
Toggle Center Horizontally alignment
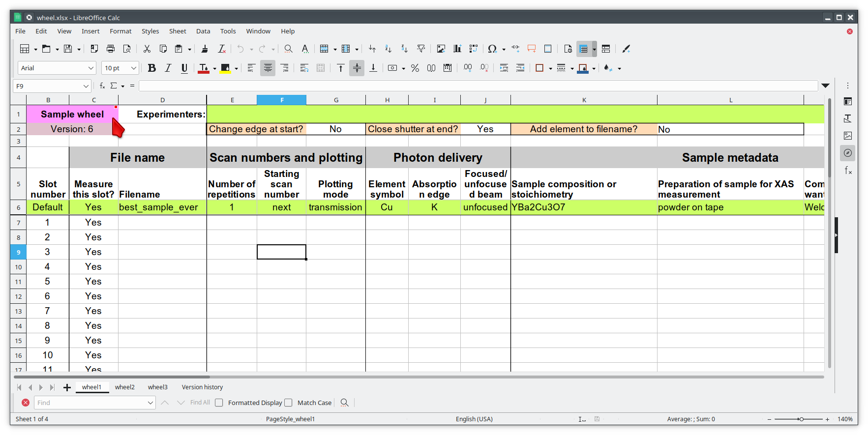tap(268, 68)
